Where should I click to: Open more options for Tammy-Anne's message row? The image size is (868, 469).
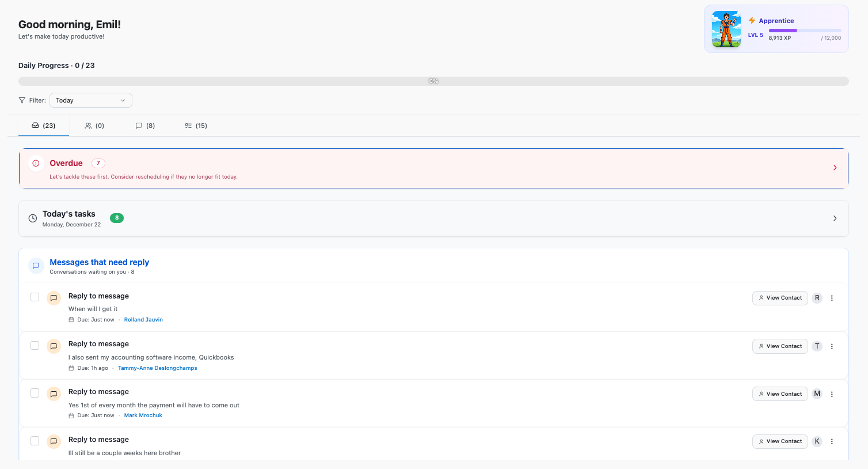click(x=832, y=346)
